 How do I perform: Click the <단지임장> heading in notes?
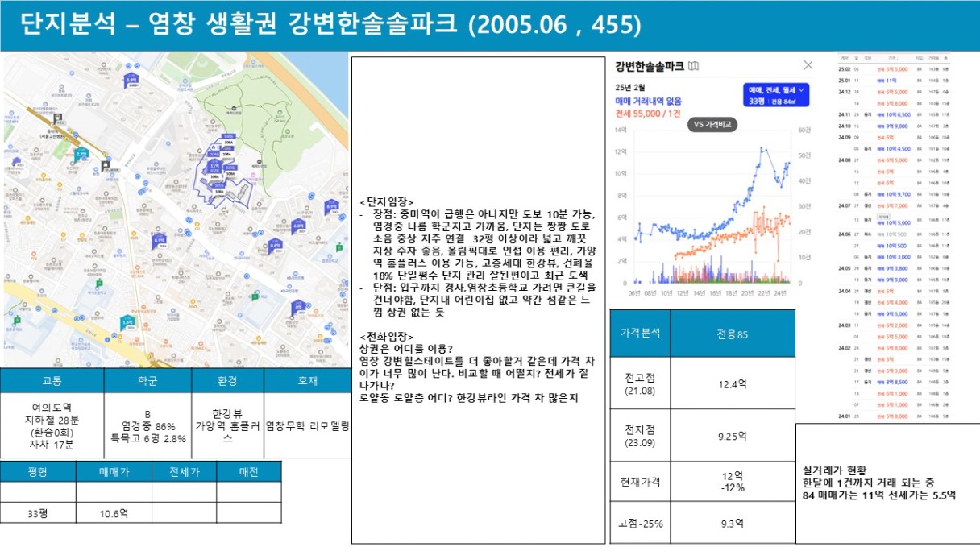[387, 202]
